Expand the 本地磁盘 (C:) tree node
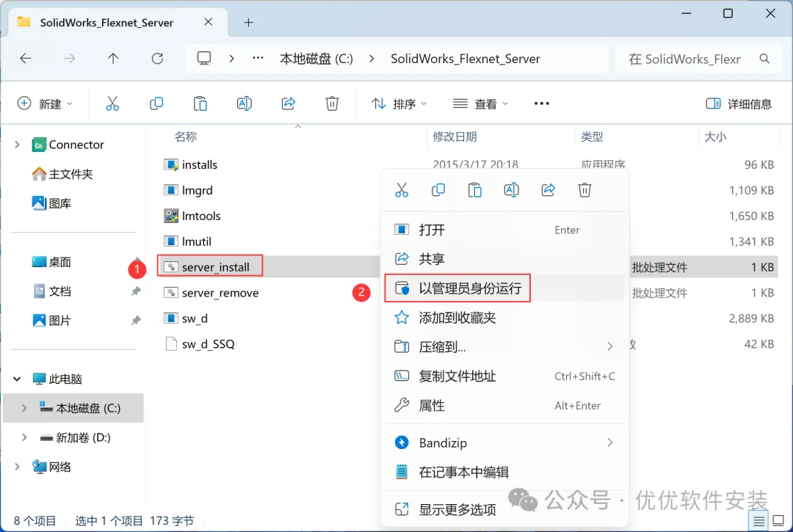Screen dimensions: 793x532 click(x=24, y=408)
